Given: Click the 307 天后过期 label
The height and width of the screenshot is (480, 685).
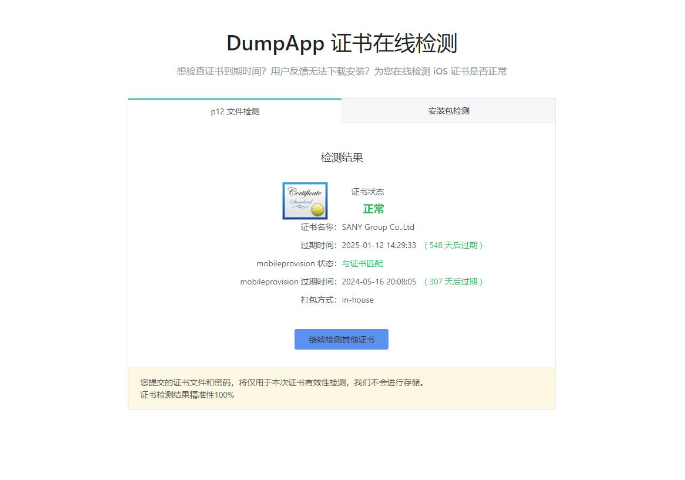Looking at the screenshot, I should [x=453, y=282].
